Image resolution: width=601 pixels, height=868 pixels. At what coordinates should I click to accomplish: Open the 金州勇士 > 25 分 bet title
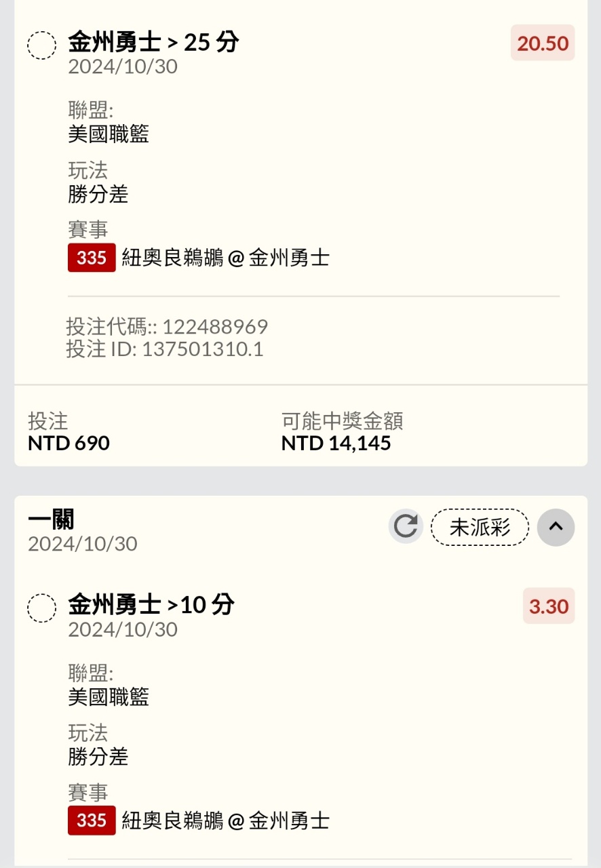(x=153, y=42)
